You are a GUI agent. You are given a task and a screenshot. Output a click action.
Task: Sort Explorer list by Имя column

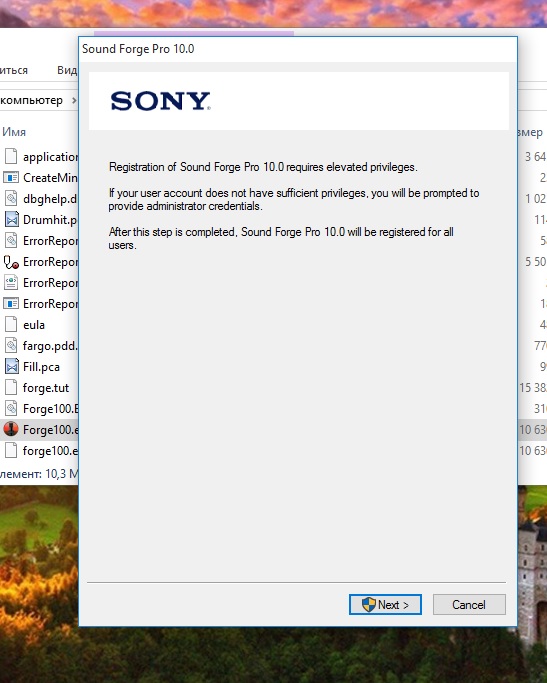point(14,132)
